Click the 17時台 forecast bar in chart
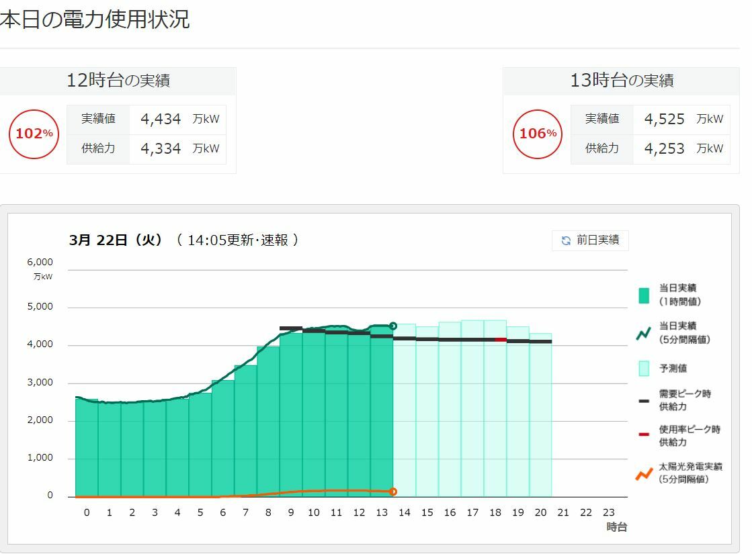 point(472,409)
